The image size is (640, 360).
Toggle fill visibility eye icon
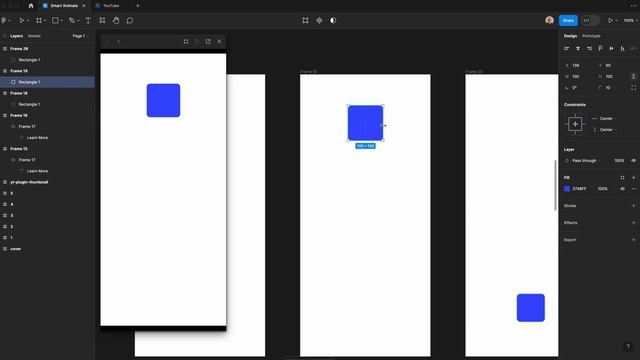(x=622, y=189)
